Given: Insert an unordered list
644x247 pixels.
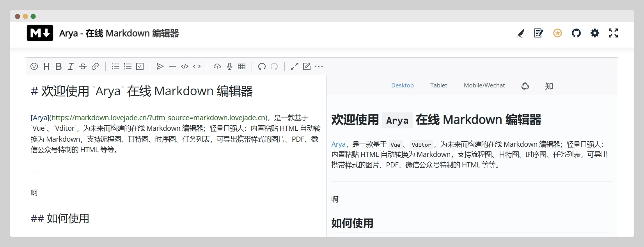Looking at the screenshot, I should (x=115, y=66).
